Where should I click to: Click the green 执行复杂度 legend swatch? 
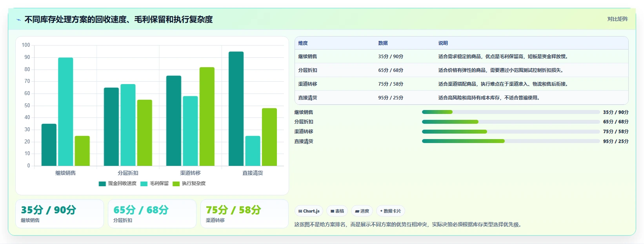pyautogui.click(x=176, y=183)
